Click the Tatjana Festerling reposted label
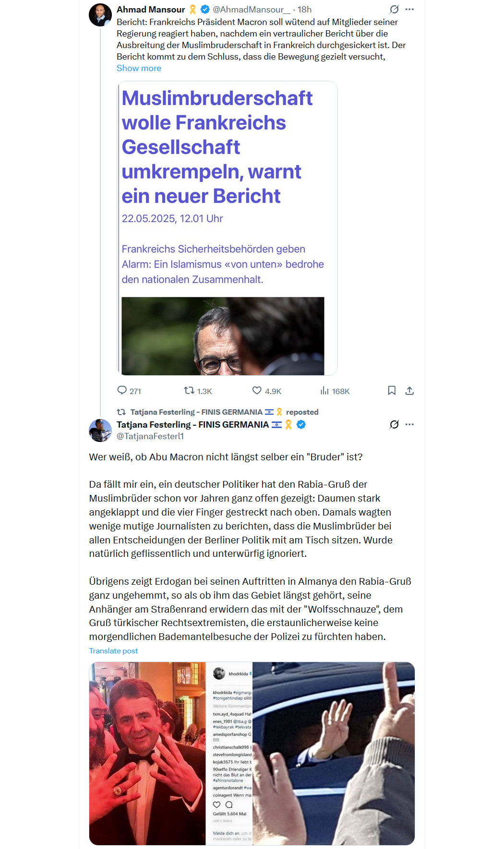504x849 pixels. coord(224,412)
